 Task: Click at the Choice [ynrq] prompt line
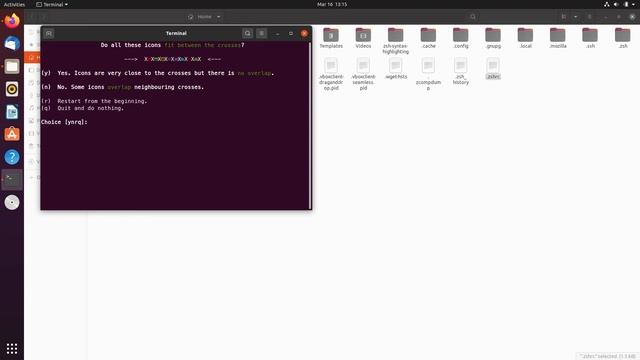click(x=64, y=122)
